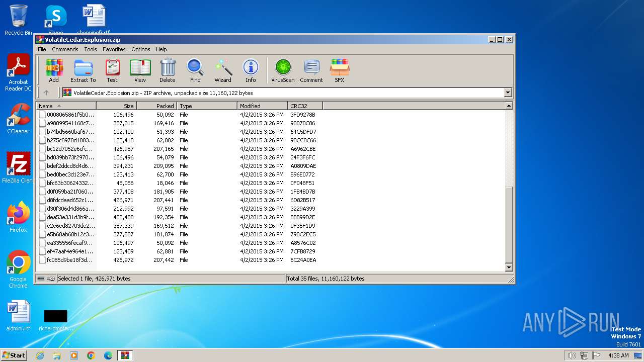
Task: Sort by Packed column header
Action: tap(156, 106)
